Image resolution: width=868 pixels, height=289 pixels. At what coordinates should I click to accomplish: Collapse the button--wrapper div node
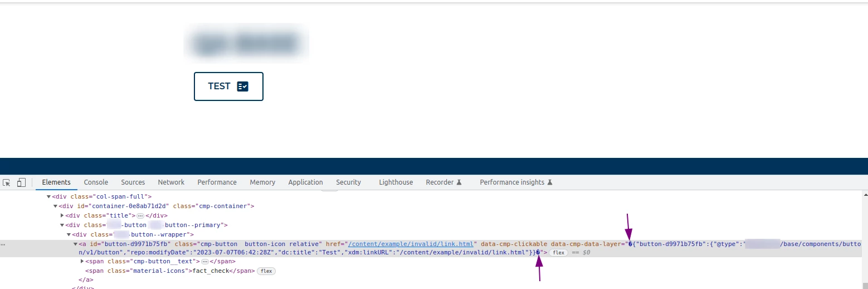pyautogui.click(x=69, y=235)
